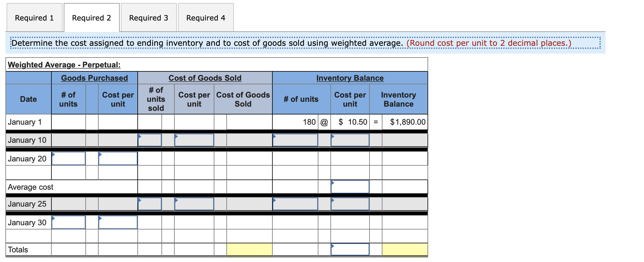Select January 25 inventory cost per unit input
This screenshot has width=644, height=262.
pyautogui.click(x=350, y=204)
